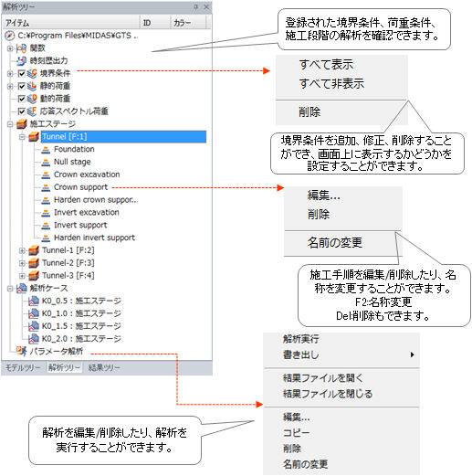Choose すべて非表示 from context menu

(331, 83)
